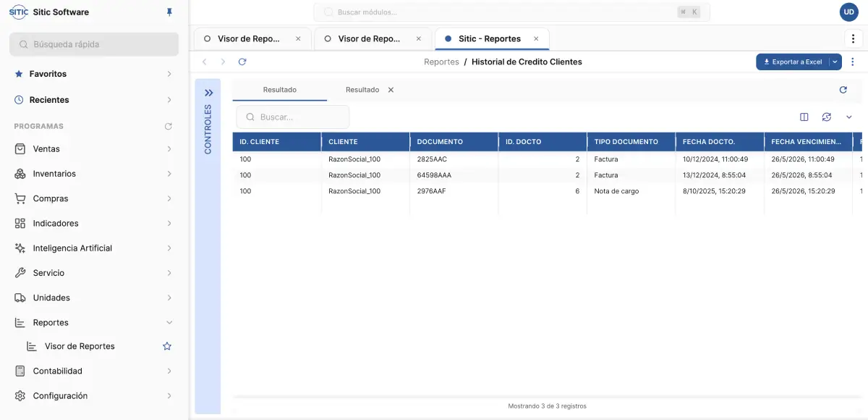Screen dimensions: 868x420
Task: Click the Indicadores grid icon
Action: [x=20, y=223]
